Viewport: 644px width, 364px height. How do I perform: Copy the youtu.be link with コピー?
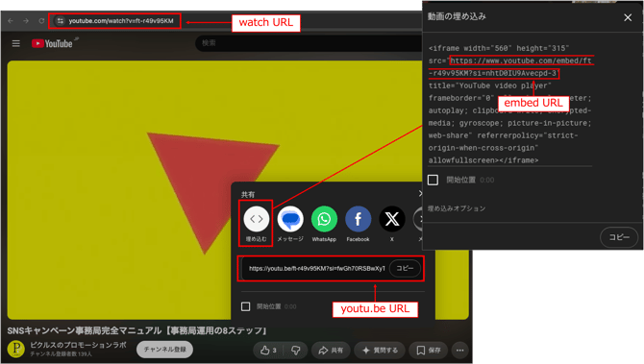tap(405, 268)
